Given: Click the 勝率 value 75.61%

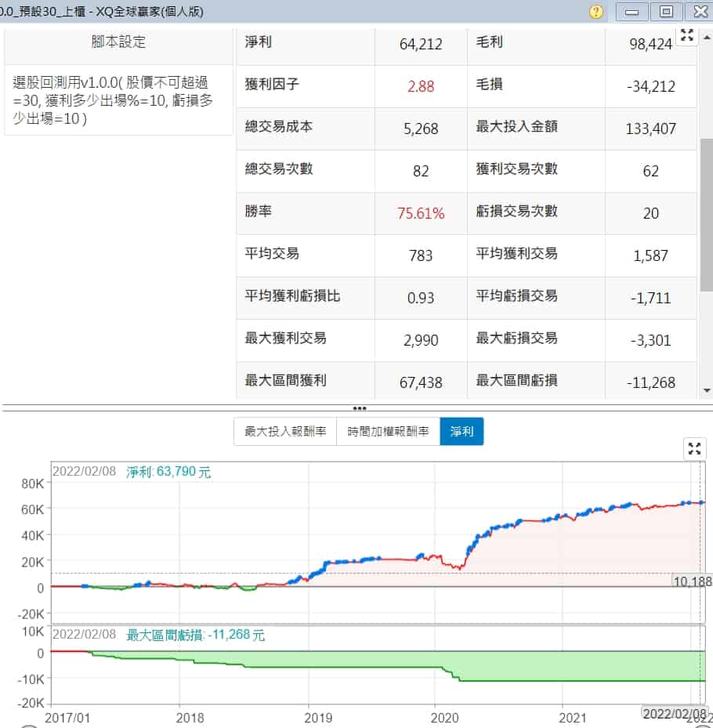Looking at the screenshot, I should click(x=421, y=213).
